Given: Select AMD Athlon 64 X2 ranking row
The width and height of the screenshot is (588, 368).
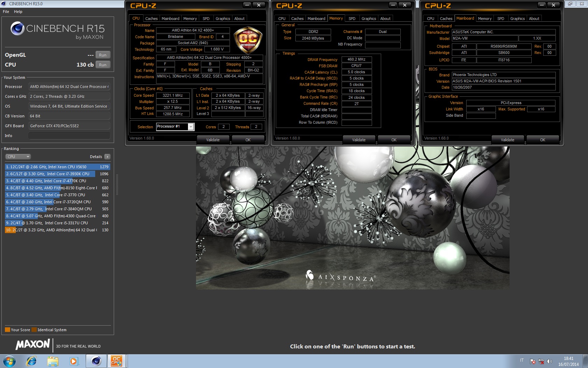Looking at the screenshot, I should pos(58,230).
